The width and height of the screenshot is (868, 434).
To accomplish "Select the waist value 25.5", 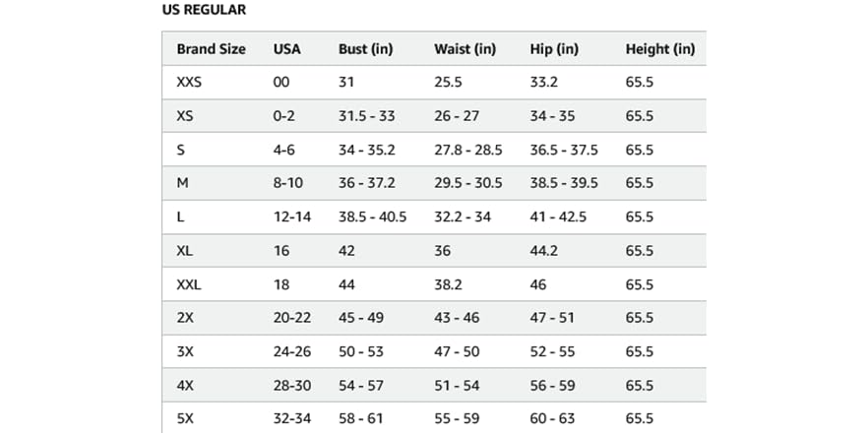I will [x=448, y=83].
